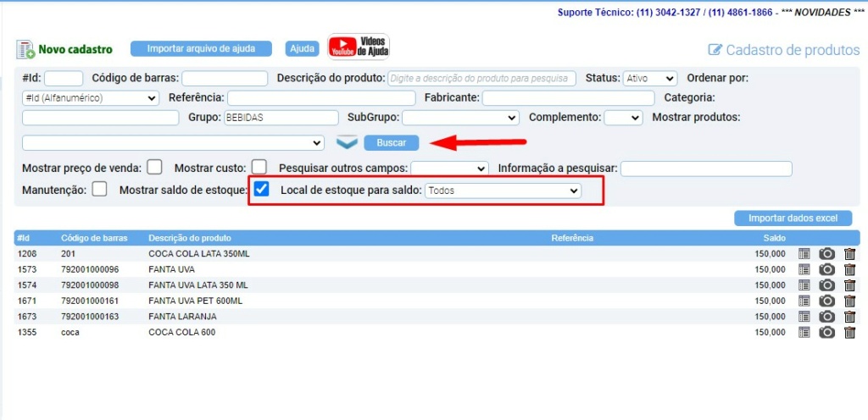Click Importar dados excel button
Screen dimensions: 868x420
coord(793,218)
